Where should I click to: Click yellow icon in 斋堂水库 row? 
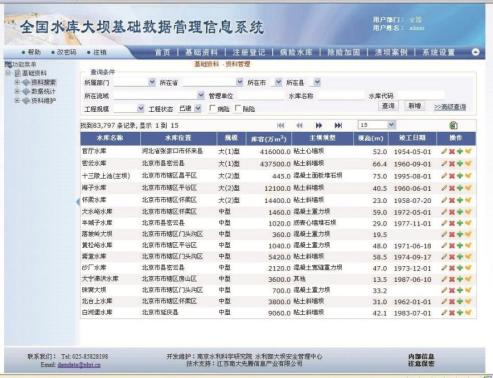(x=468, y=257)
